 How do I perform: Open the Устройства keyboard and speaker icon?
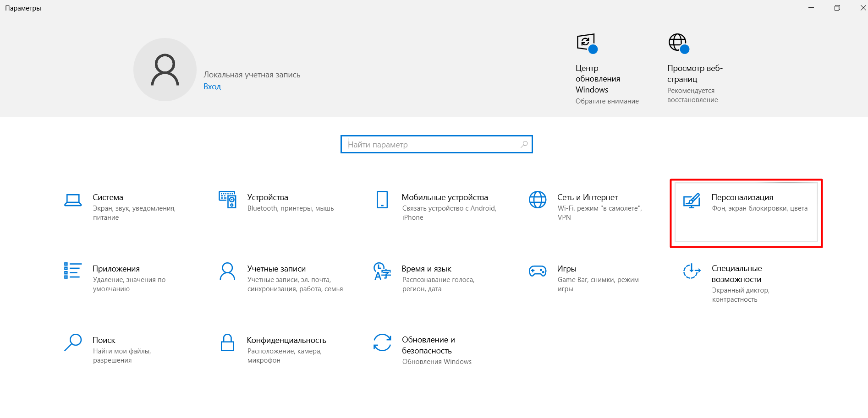228,200
